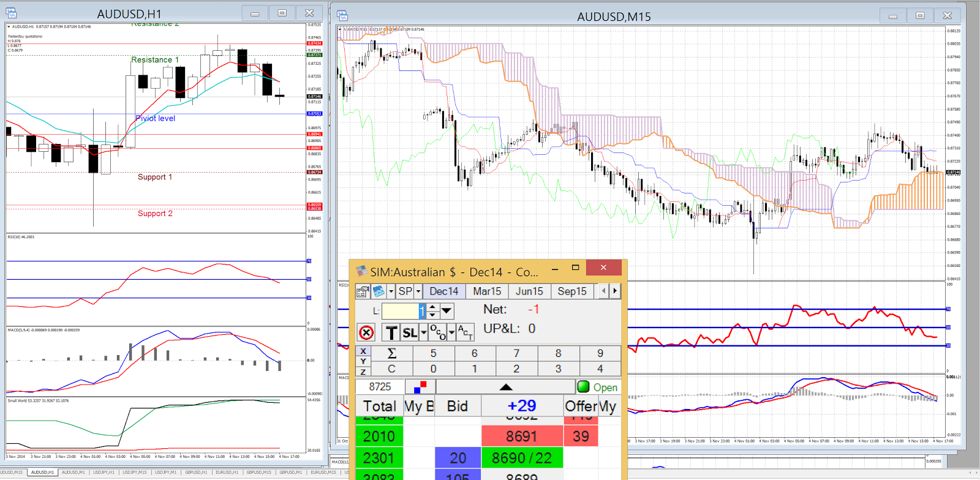Viewport: 980px width, 480px height.
Task: Click chart icon in AUDUSD,H1 title bar
Action: click(11, 13)
